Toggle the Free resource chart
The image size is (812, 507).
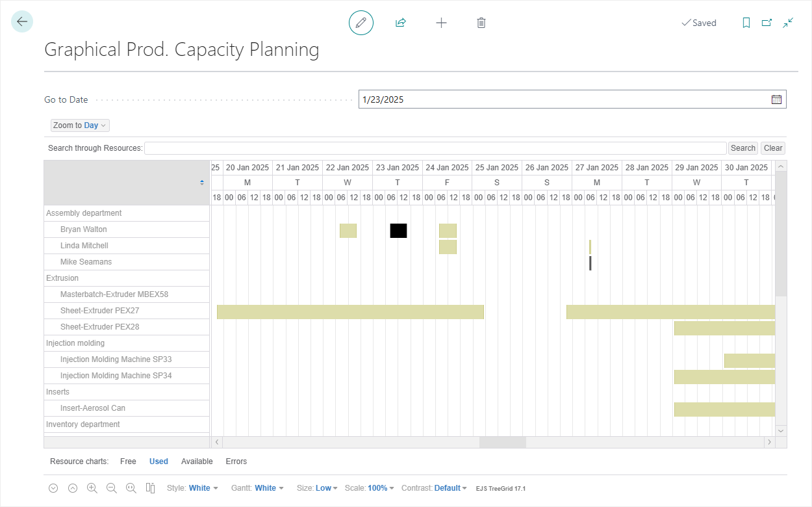pos(128,461)
